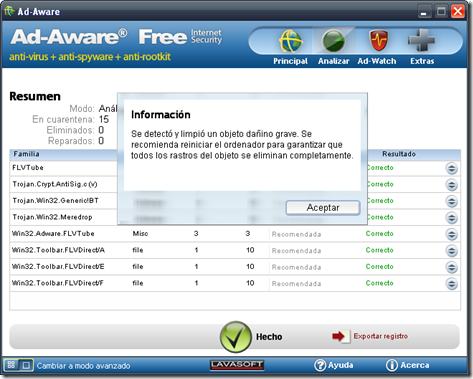Click the Resumen heading
The image size is (473, 379).
(x=35, y=96)
